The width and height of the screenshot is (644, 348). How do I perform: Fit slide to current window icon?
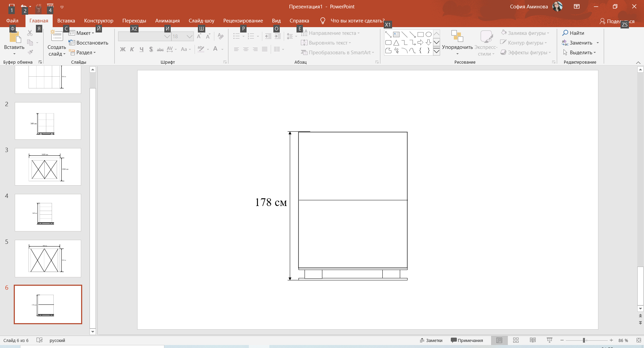point(639,340)
